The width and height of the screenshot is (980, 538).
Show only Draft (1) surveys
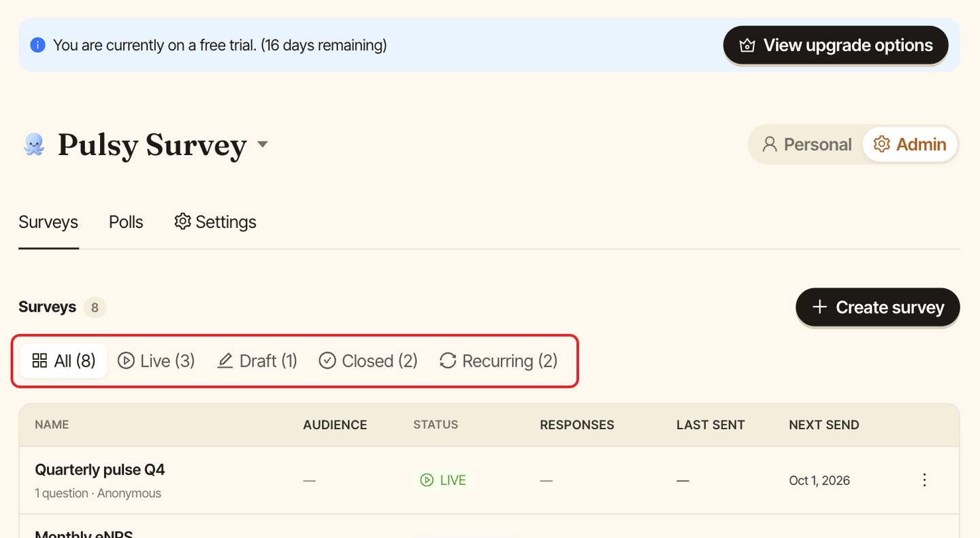coord(257,360)
